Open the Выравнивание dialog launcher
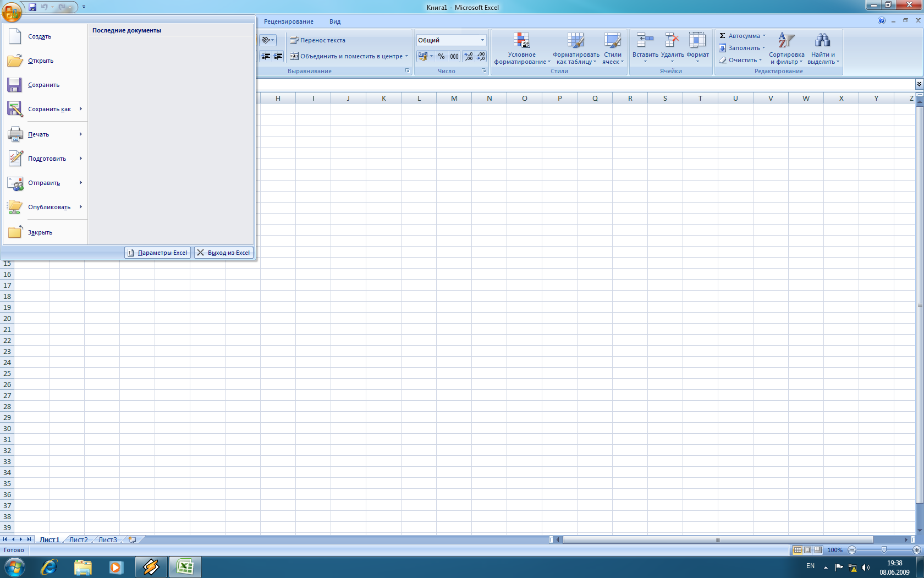The image size is (924, 578). (x=407, y=71)
